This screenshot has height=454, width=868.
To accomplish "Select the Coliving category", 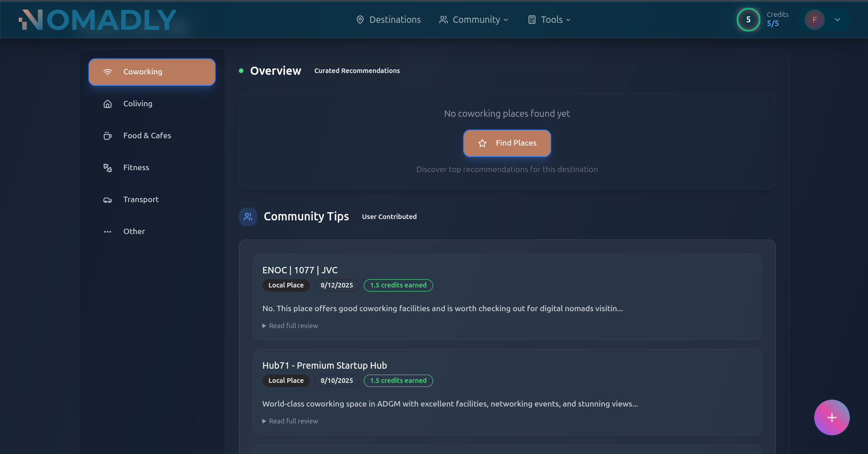I will click(138, 104).
